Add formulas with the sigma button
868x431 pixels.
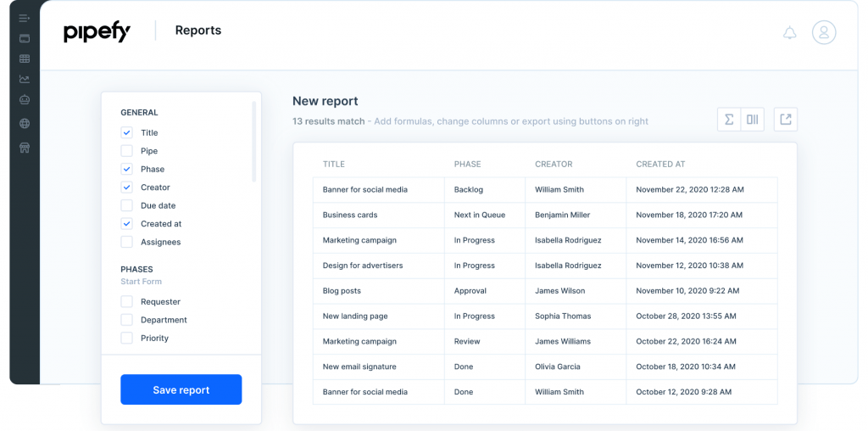729,120
